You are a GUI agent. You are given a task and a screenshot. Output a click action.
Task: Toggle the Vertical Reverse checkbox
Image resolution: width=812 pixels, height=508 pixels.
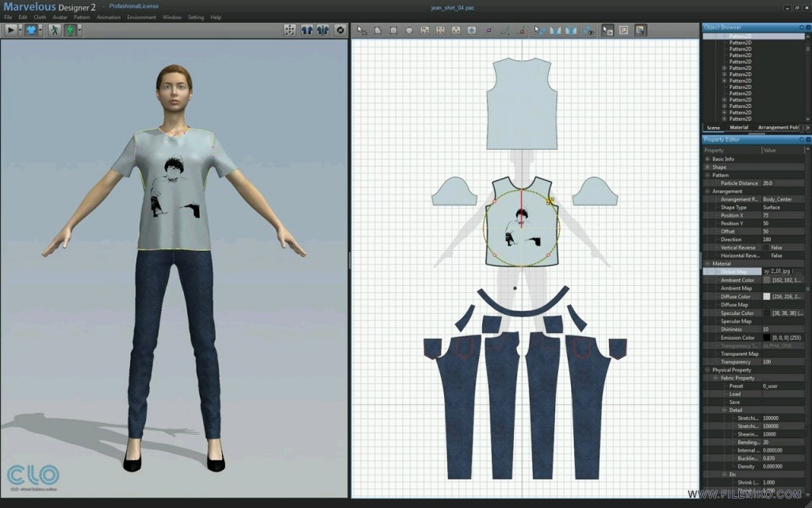[767, 248]
